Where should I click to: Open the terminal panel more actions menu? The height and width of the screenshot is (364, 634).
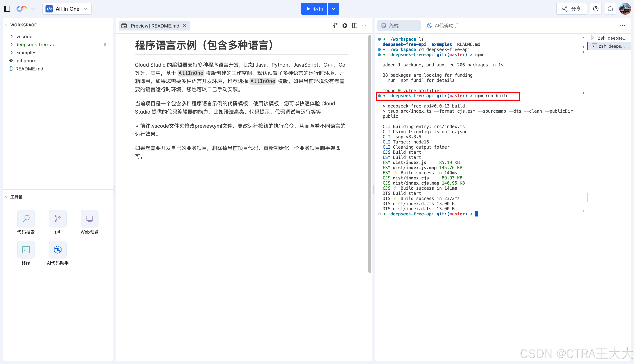[x=622, y=26]
